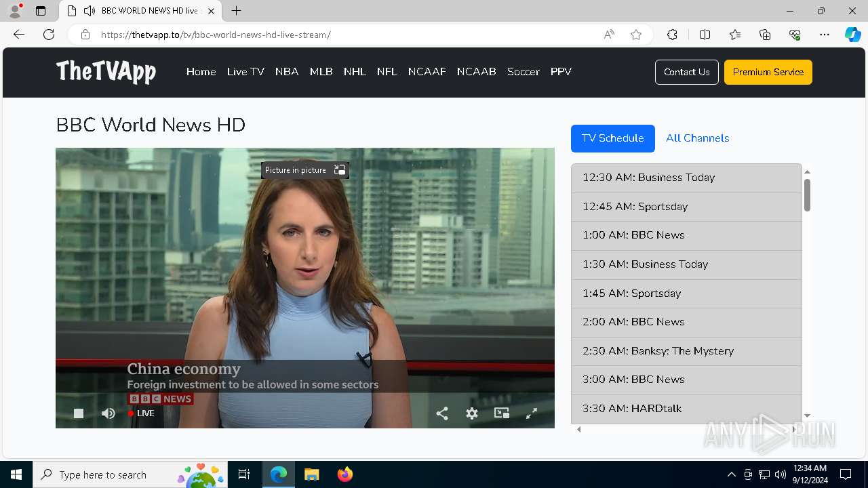Select 3:00 AM BBC News entry

point(686,380)
